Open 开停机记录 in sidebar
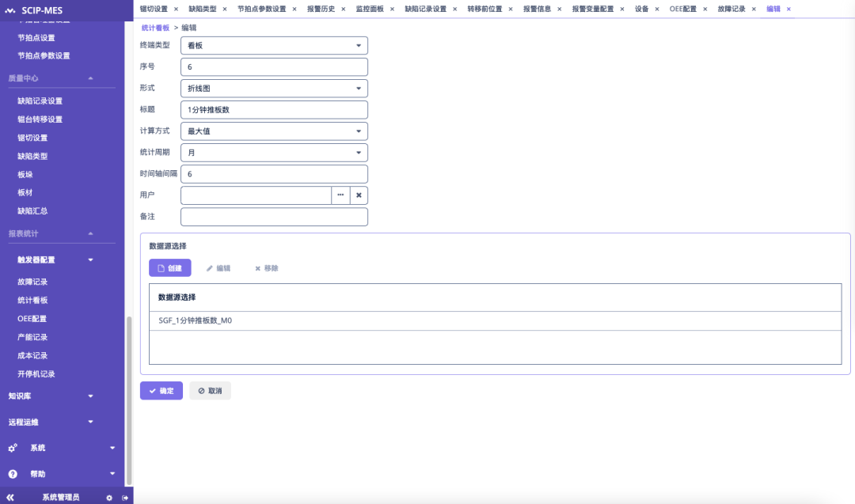Screen dimensions: 855x504 pyautogui.click(x=36, y=373)
